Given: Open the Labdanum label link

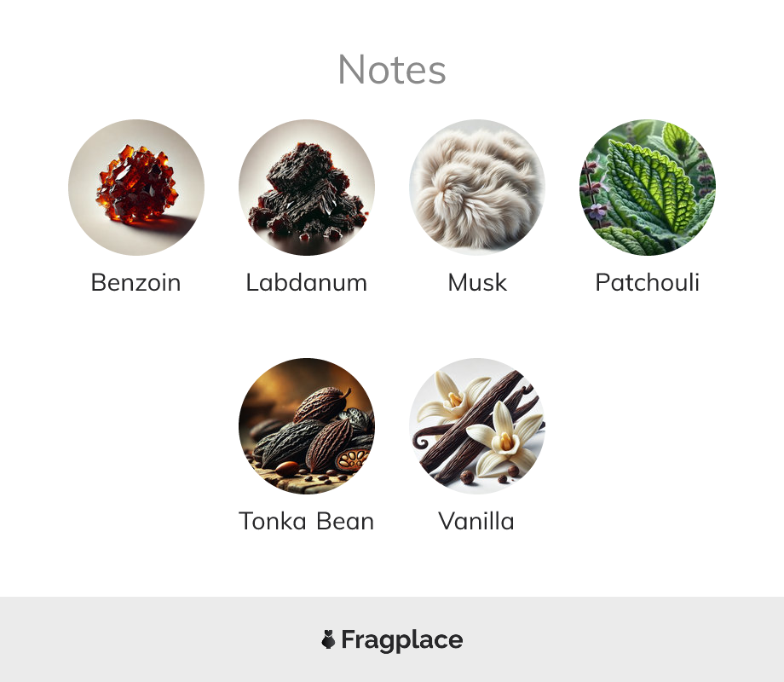Looking at the screenshot, I should click(x=307, y=283).
